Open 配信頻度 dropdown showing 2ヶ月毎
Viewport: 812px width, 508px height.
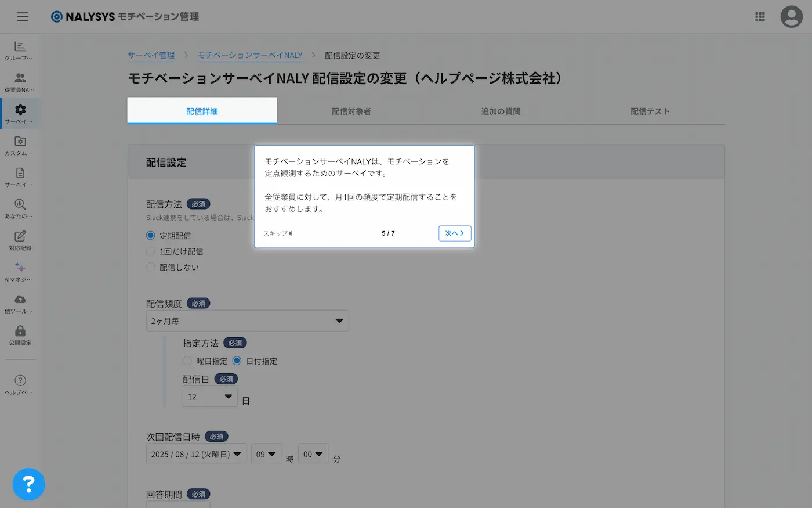[248, 321]
